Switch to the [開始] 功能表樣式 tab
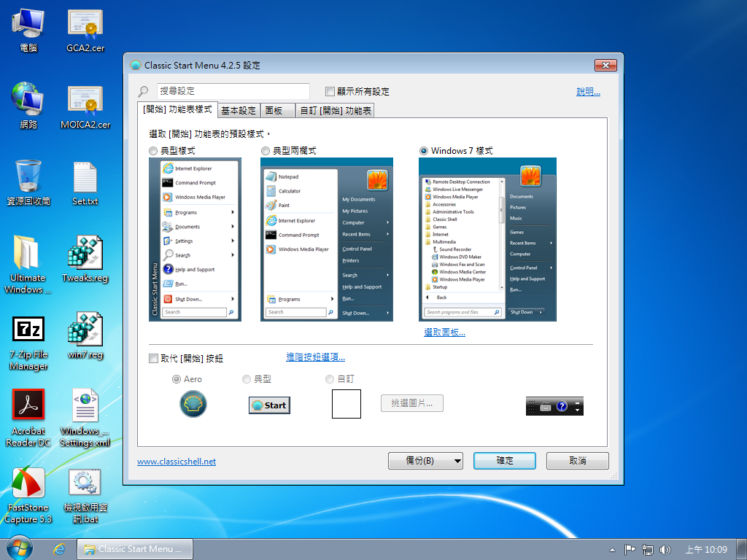 click(177, 109)
